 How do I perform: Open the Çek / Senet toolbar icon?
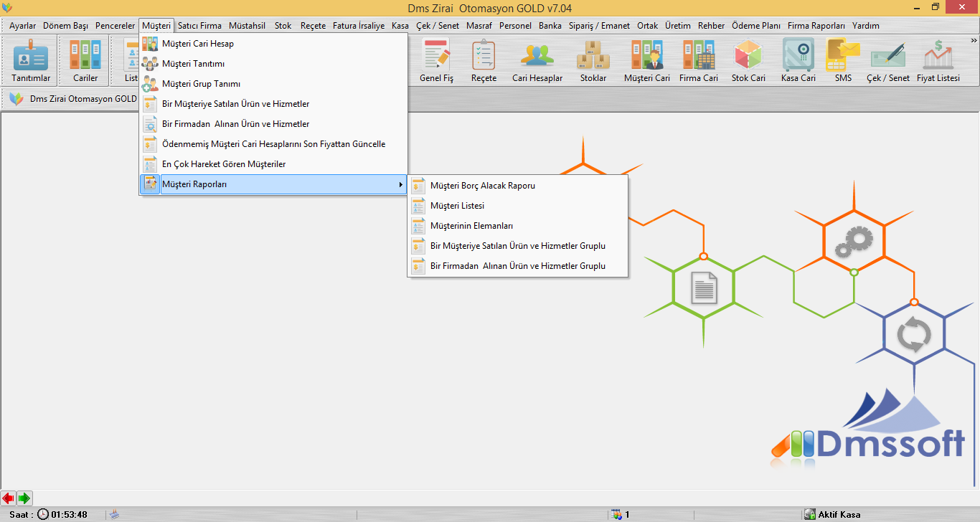point(888,60)
